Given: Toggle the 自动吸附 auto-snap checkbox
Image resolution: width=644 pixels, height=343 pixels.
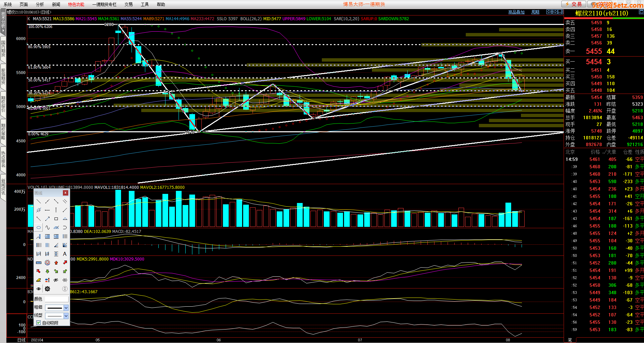Looking at the screenshot, I should (x=39, y=323).
